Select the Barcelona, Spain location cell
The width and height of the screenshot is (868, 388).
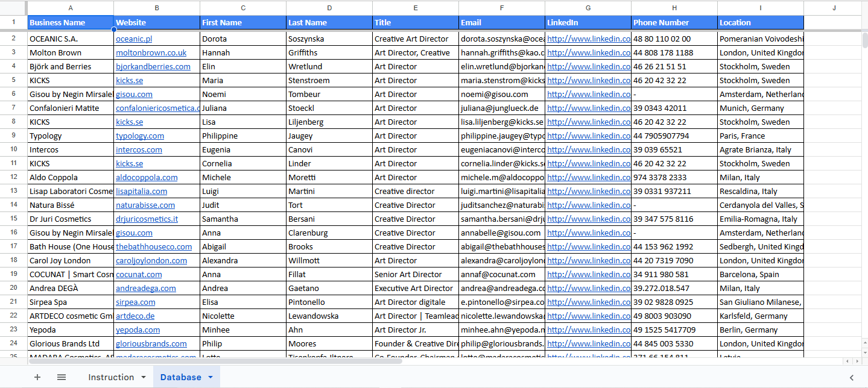point(761,274)
